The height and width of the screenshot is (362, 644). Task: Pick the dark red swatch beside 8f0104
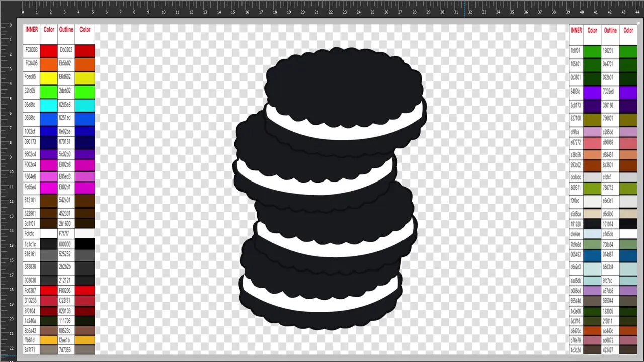[49, 311]
